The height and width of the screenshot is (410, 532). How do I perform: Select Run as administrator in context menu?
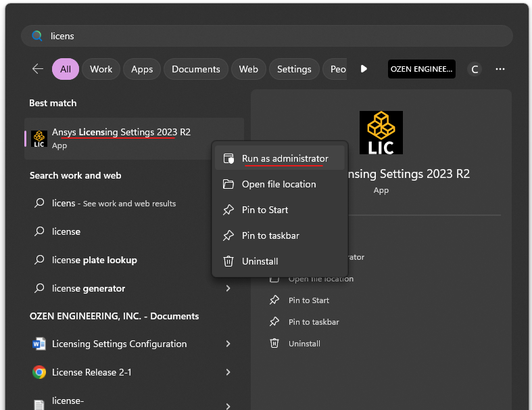tap(285, 158)
